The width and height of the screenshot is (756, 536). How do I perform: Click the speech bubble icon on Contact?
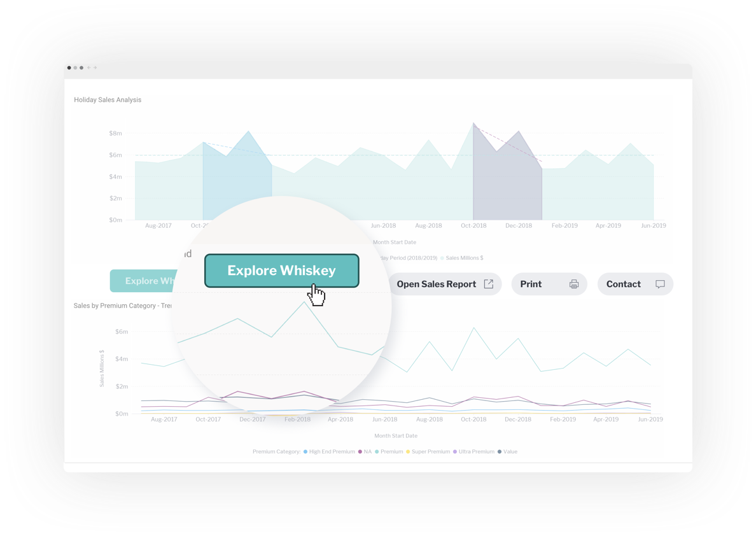point(660,284)
